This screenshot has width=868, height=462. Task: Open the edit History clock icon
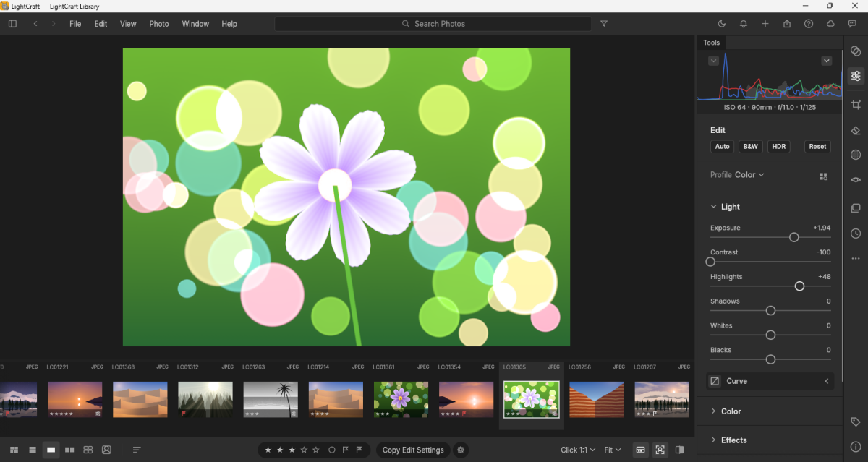856,234
